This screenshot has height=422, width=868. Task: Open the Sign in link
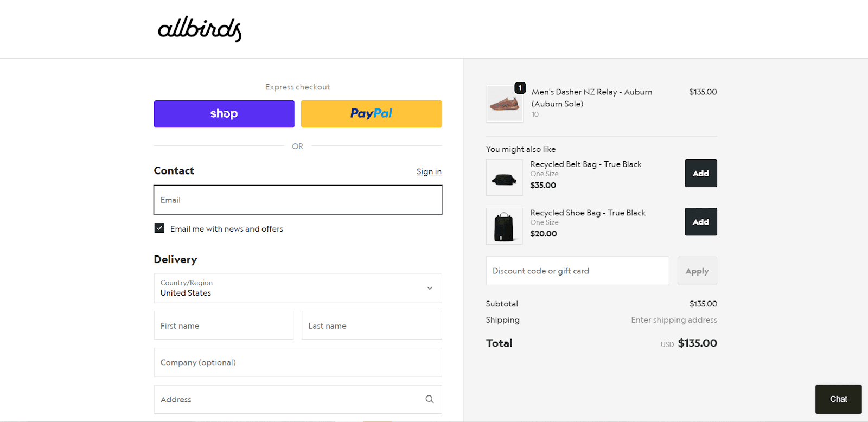429,171
